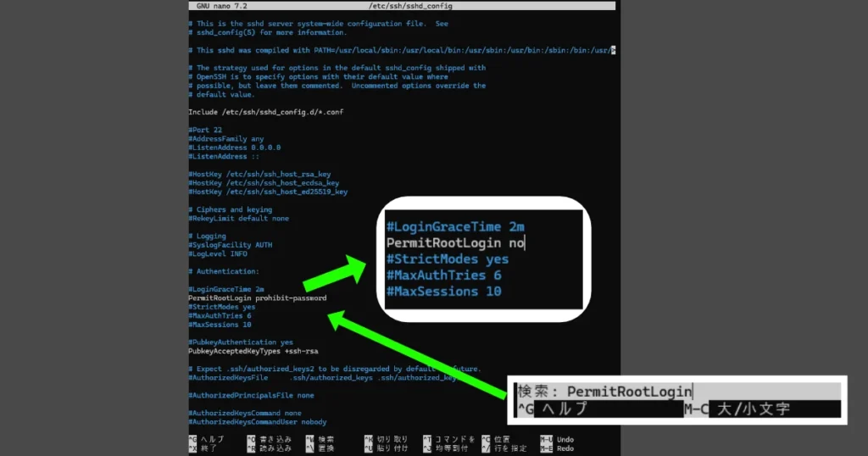This screenshot has height=456, width=868.
Task: Click the HostKey ssh_host_ecdsa_key line
Action: pyautogui.click(x=264, y=183)
